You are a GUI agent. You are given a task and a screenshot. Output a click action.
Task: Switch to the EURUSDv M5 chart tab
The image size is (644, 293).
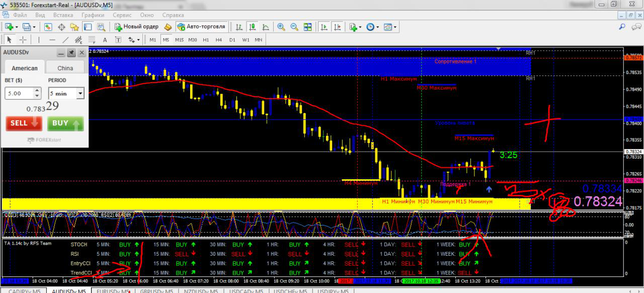pos(114,290)
